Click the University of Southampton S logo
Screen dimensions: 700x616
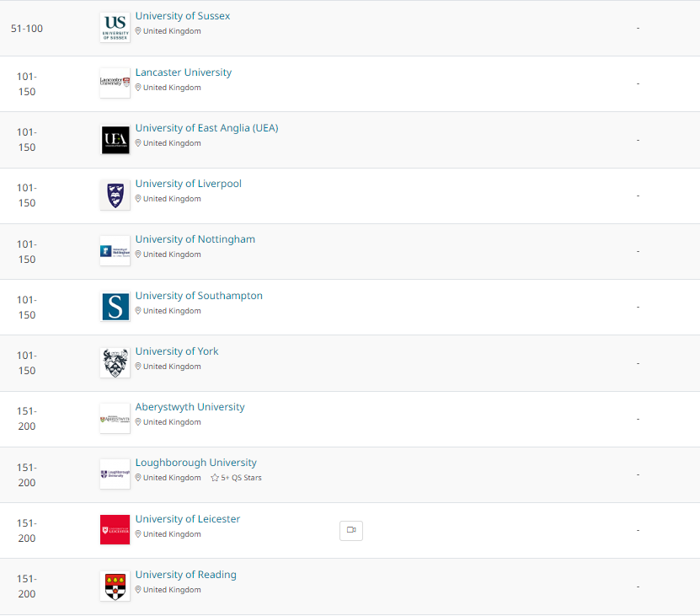pyautogui.click(x=115, y=307)
